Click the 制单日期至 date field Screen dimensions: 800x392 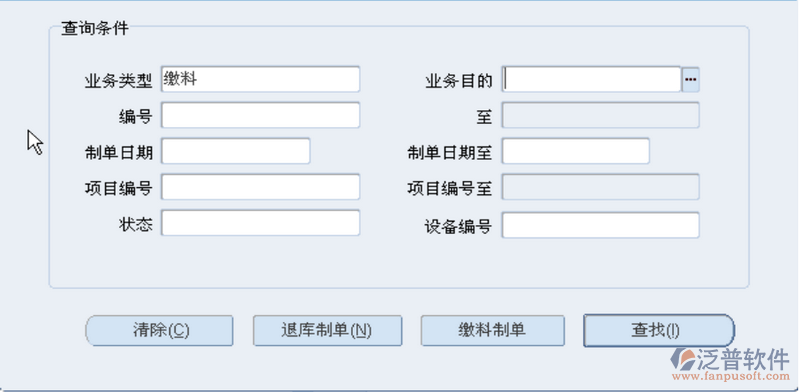coord(576,151)
